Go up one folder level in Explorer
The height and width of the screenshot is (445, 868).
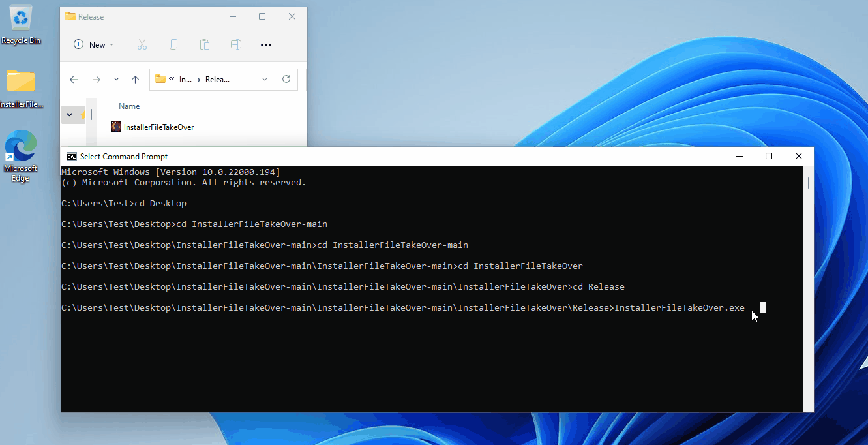[x=135, y=80]
